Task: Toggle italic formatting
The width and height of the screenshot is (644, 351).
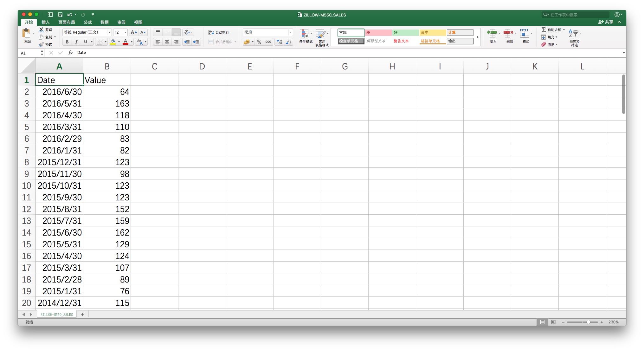Action: 76,42
